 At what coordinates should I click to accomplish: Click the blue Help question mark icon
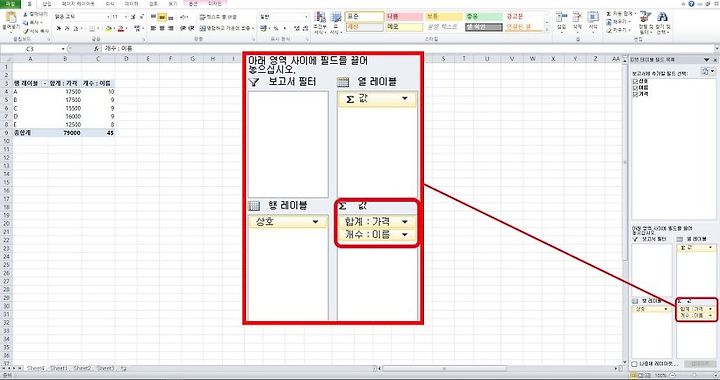pos(692,3)
